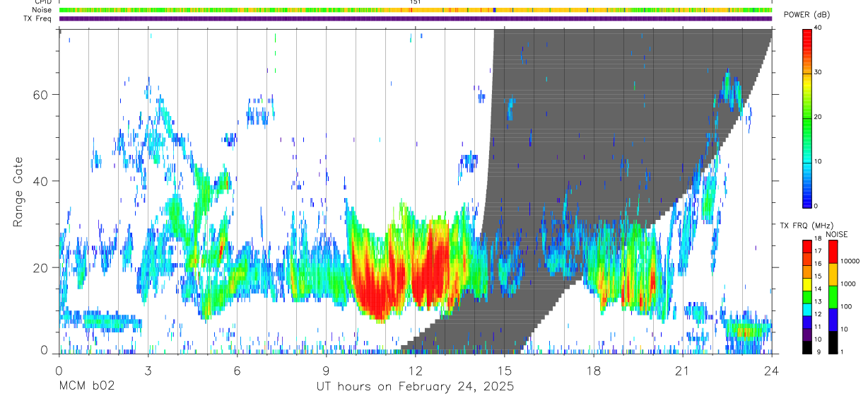This screenshot has width=868, height=401.
Task: Click the 30 tick on POWER scale
Action: click(x=818, y=72)
